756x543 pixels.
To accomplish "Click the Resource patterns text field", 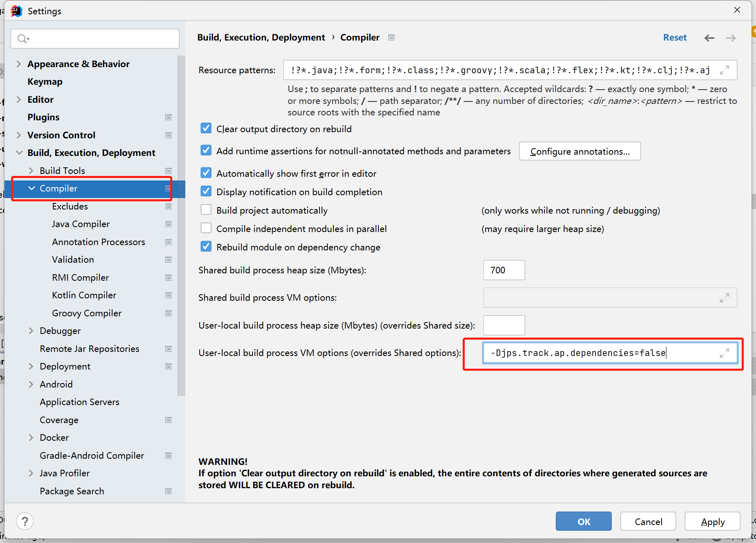I will 510,70.
